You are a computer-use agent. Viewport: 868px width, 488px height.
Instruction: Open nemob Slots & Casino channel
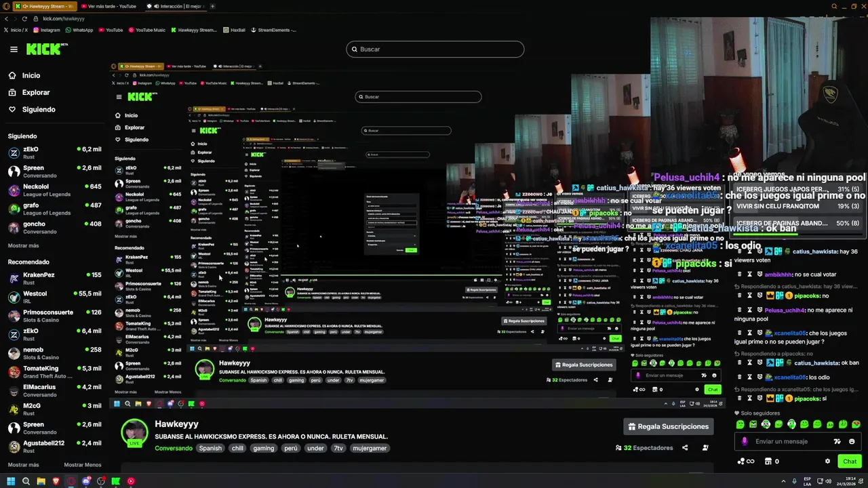point(54,353)
